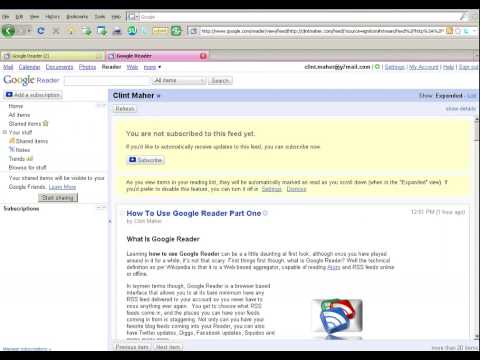Open Settings link in yellow notice
This screenshot has height=360, width=480.
[x=271, y=189]
